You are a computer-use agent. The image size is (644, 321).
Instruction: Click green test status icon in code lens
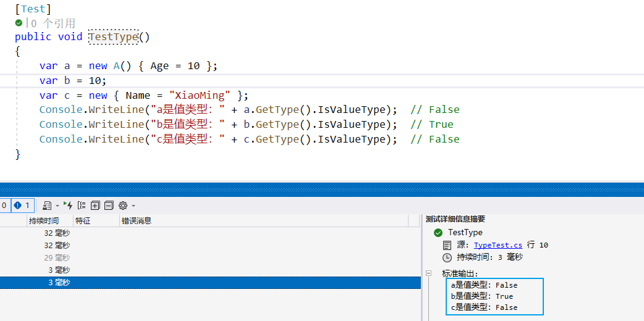(19, 23)
